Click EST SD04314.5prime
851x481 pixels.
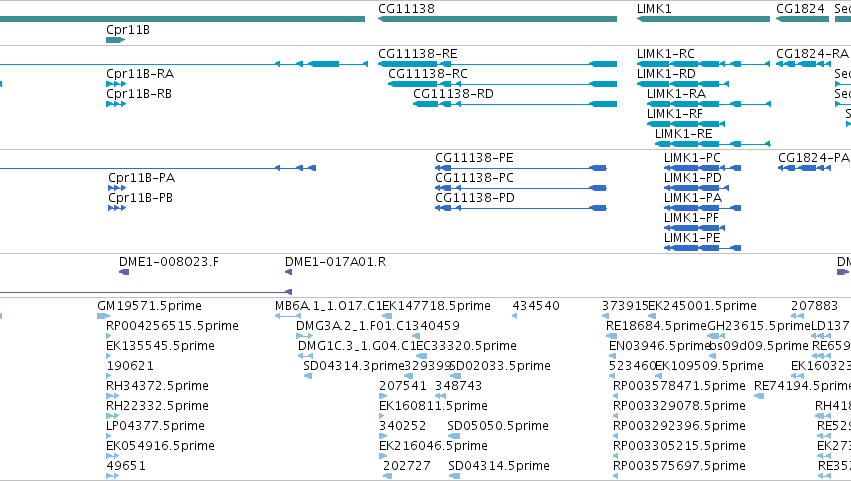click(x=499, y=466)
